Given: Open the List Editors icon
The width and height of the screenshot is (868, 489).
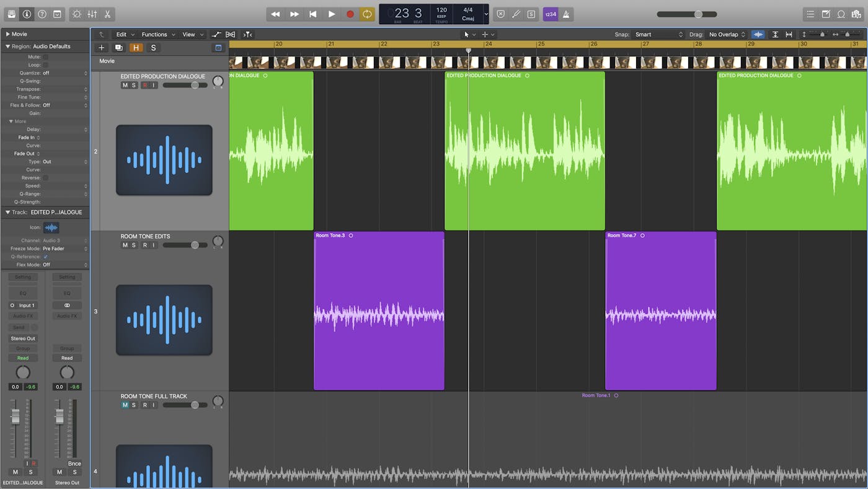Looking at the screenshot, I should (810, 14).
